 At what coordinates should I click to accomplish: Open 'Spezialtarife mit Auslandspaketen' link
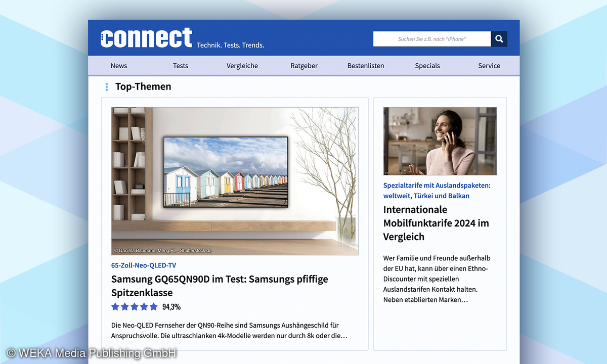pyautogui.click(x=437, y=191)
